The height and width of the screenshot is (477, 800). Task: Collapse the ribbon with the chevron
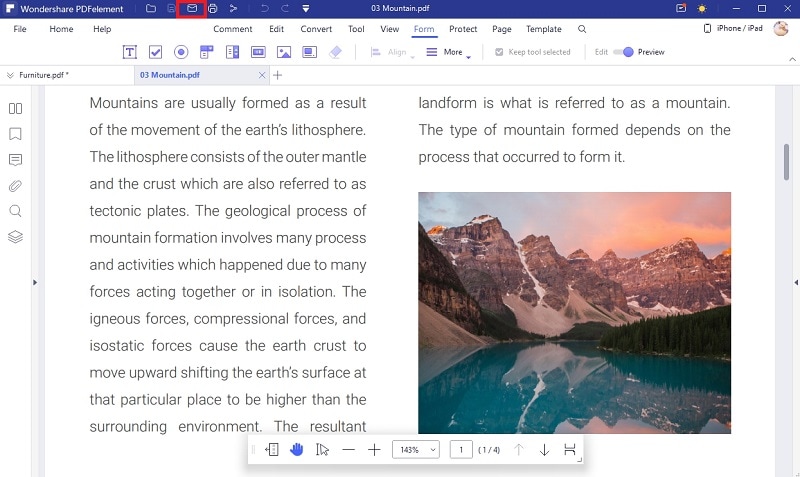pos(792,59)
